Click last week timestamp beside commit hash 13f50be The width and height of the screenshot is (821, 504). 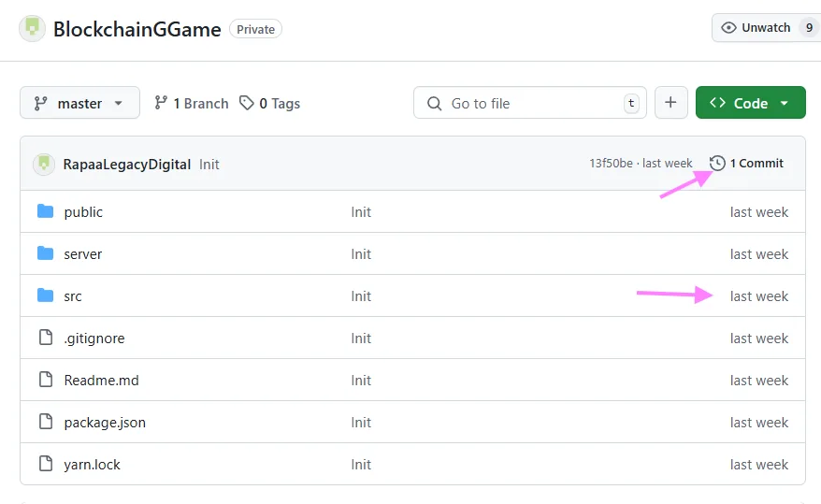667,164
